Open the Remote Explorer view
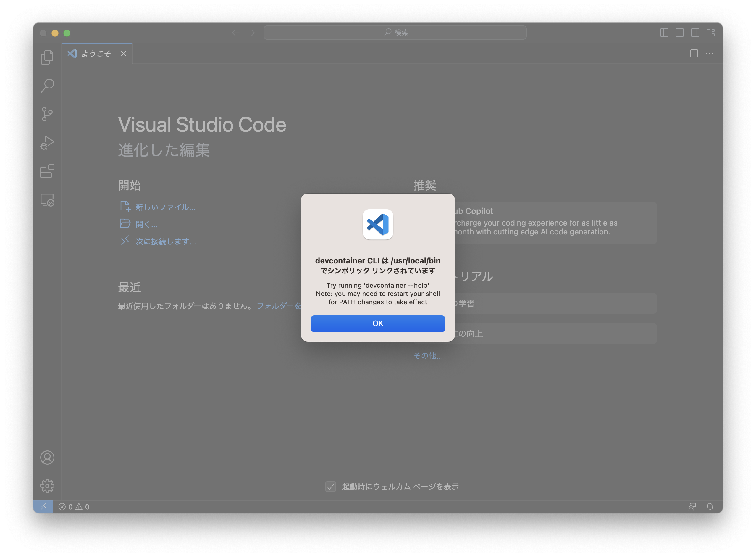The height and width of the screenshot is (557, 756). tap(47, 199)
